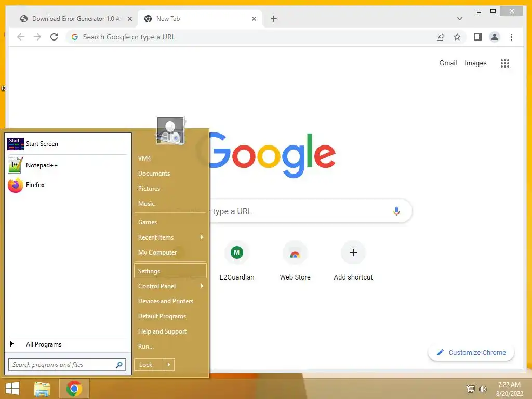Click the Lock button
This screenshot has height=399, width=532.
[x=149, y=365]
